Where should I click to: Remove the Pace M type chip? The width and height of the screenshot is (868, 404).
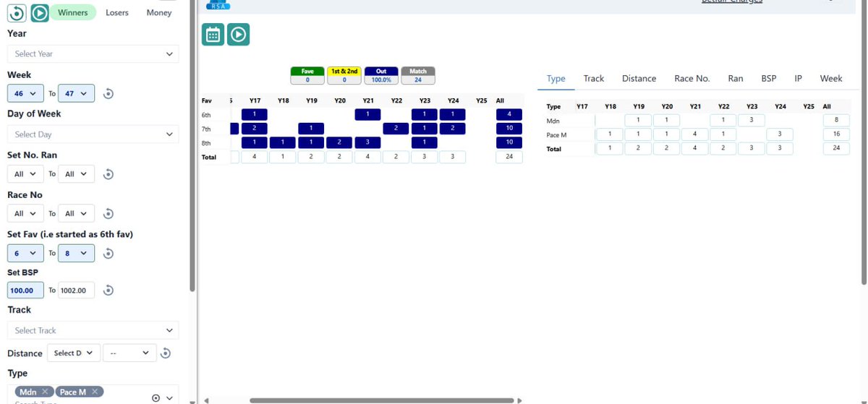[x=94, y=392]
